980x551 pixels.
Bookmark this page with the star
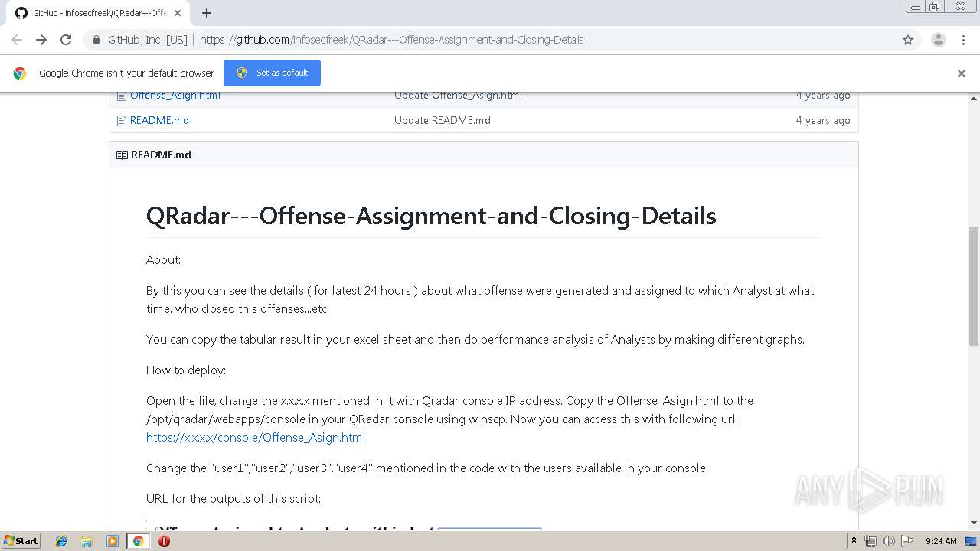(908, 40)
